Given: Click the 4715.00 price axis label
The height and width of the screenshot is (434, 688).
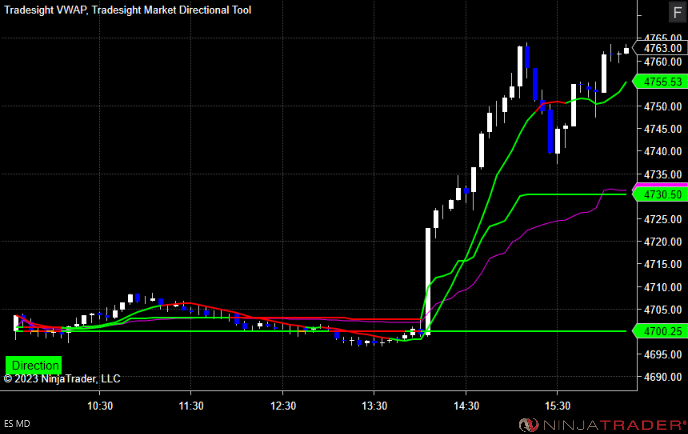Looking at the screenshot, I should tap(663, 264).
